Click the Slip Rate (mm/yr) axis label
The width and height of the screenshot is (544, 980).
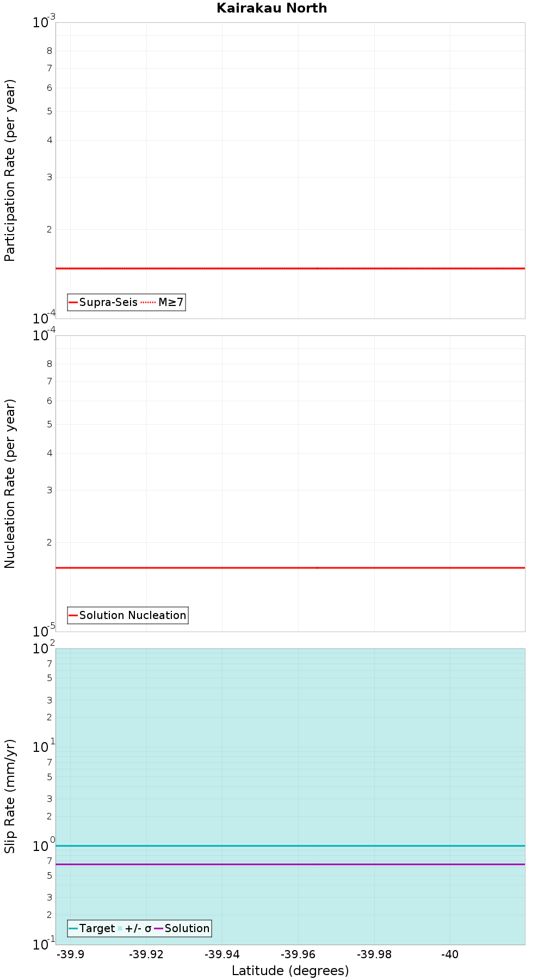pyautogui.click(x=10, y=796)
